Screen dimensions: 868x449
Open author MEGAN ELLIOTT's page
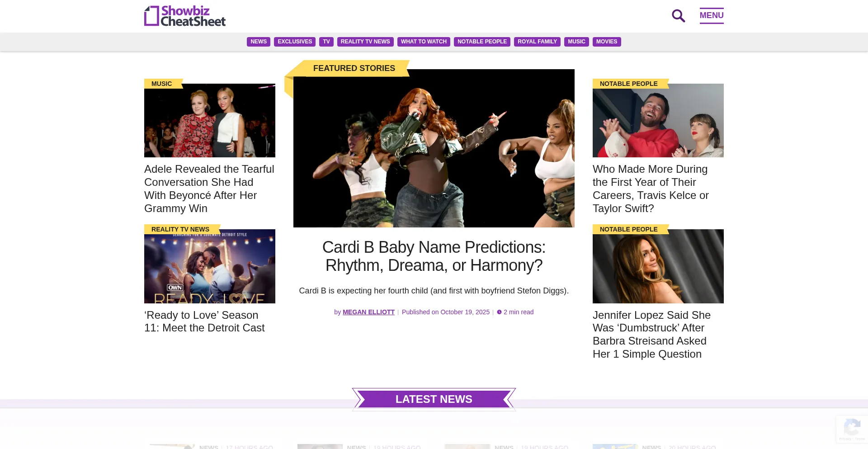(x=368, y=312)
